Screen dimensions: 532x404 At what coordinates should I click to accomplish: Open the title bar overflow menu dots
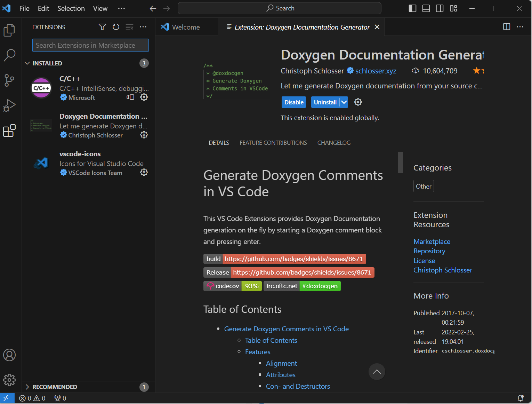pos(121,8)
